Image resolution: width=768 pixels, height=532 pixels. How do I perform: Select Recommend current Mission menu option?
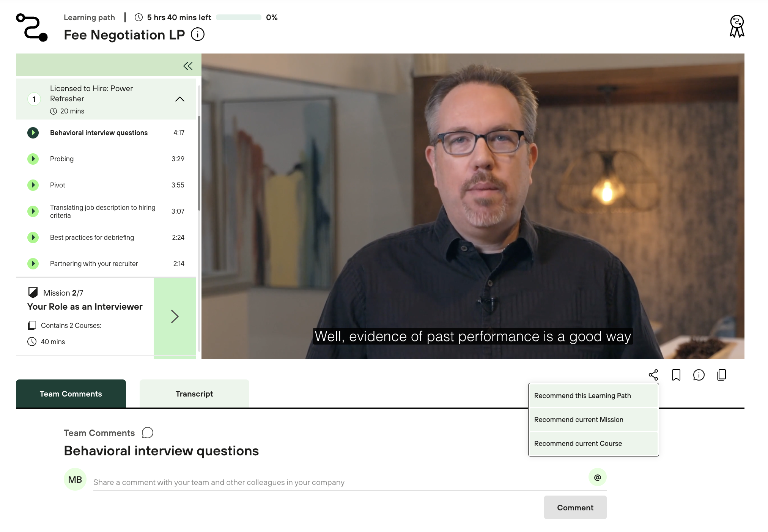click(x=579, y=420)
